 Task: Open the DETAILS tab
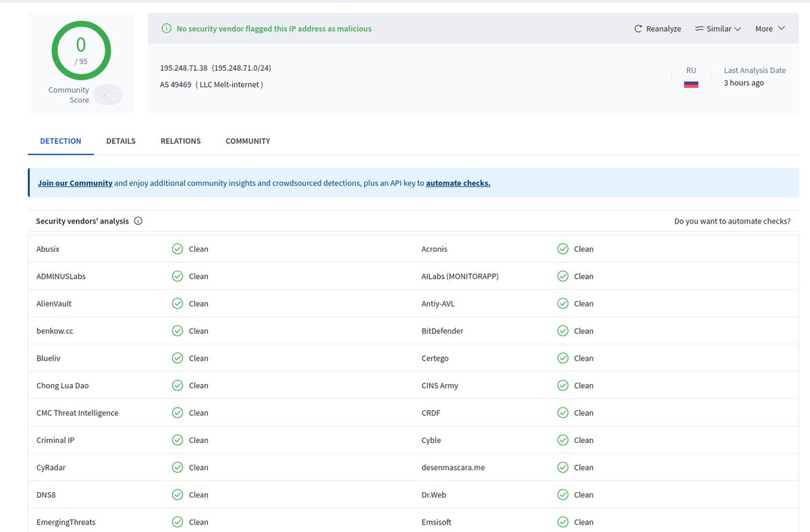click(121, 141)
